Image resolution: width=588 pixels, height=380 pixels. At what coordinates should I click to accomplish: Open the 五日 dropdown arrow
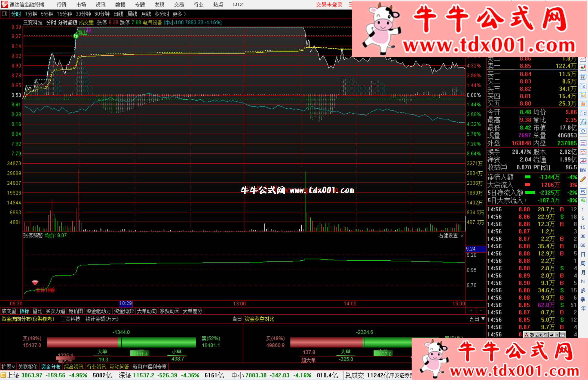(x=483, y=319)
